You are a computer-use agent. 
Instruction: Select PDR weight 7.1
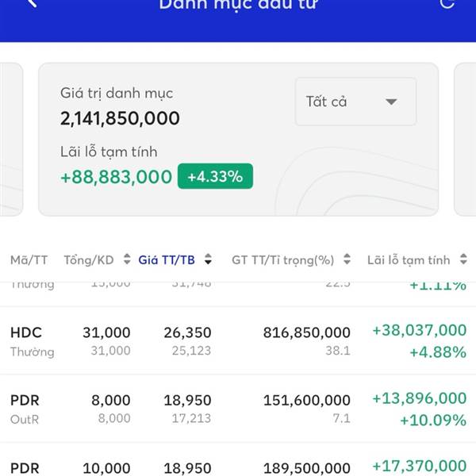(x=341, y=419)
